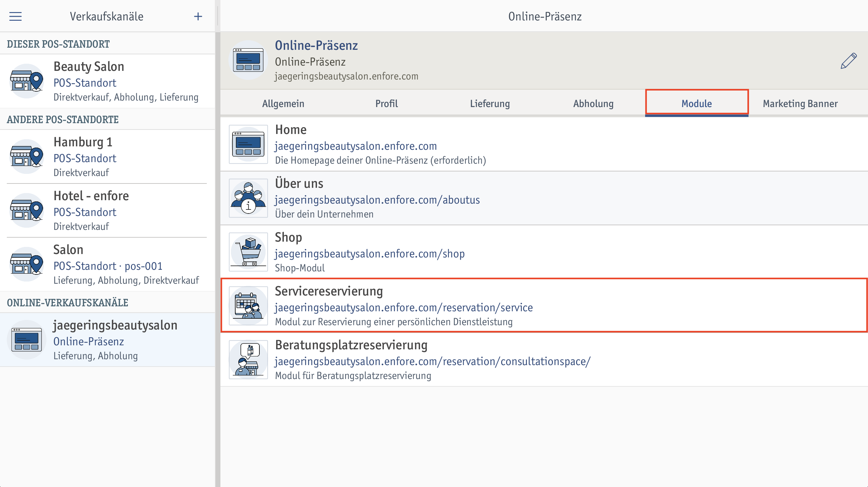
Task: Click the Salon store location icon
Action: [27, 264]
